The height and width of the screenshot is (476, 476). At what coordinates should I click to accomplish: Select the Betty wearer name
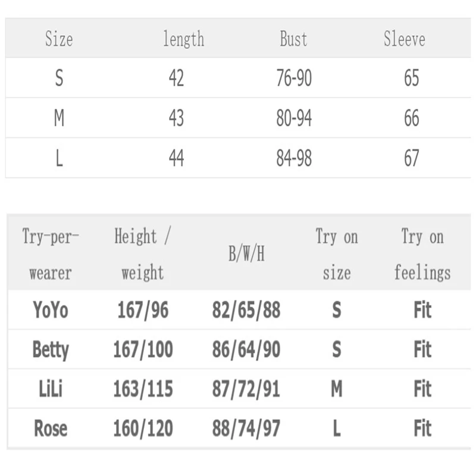[51, 349]
